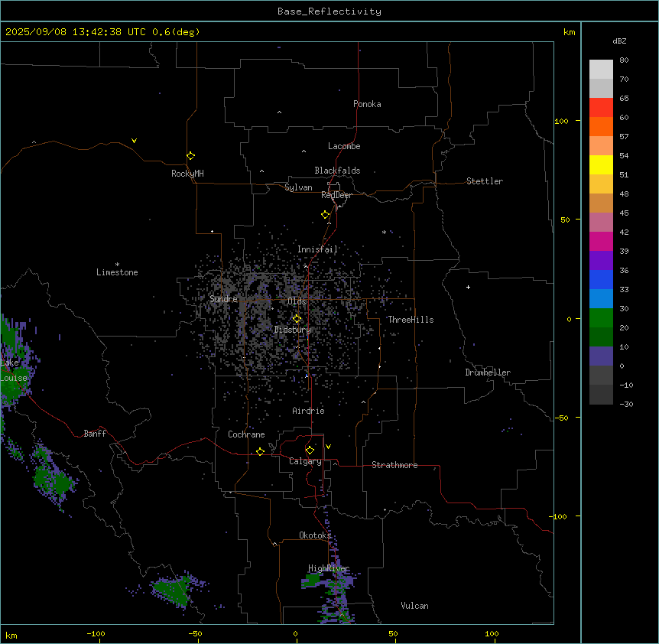Pick the slate purple swatch between 10 and 0
659x644 pixels.
click(x=601, y=356)
